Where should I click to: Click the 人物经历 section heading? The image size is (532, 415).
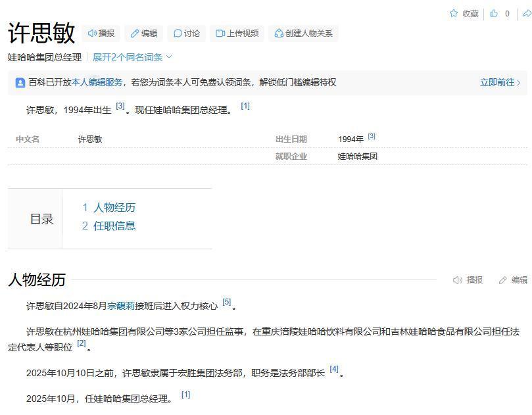(x=37, y=280)
